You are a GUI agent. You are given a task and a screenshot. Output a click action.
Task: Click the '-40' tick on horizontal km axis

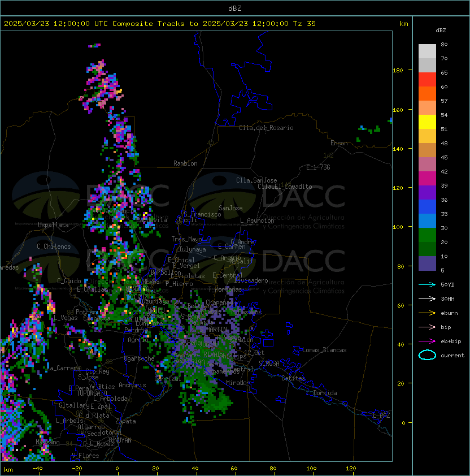37,469
